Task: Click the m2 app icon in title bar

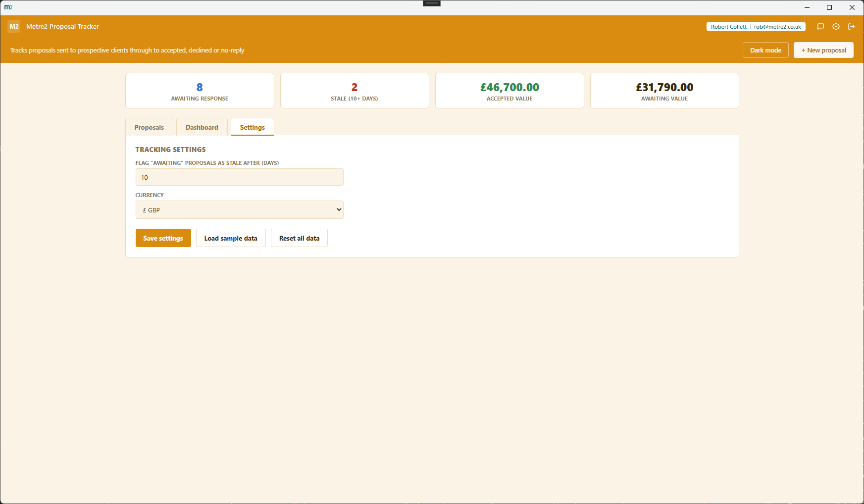Action: [x=8, y=7]
